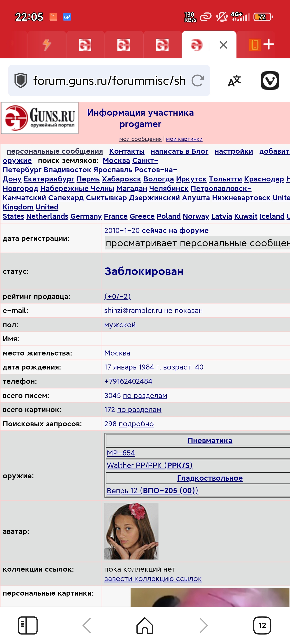Viewport: 290px width, 644px height.
Task: Select Краснодар city link
Action: (x=264, y=179)
